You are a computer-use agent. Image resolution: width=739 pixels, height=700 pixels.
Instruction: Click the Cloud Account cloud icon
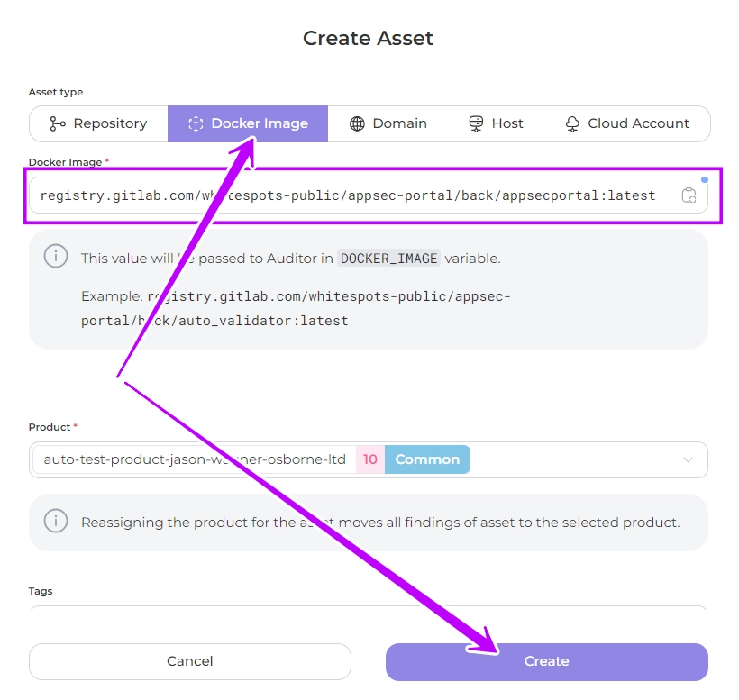coord(572,123)
